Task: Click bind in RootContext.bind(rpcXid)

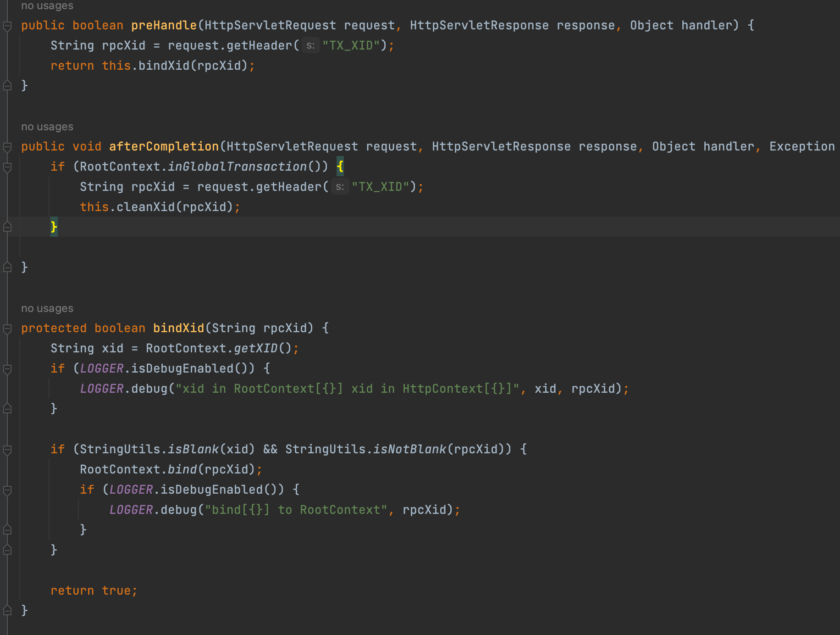Action: [x=182, y=469]
